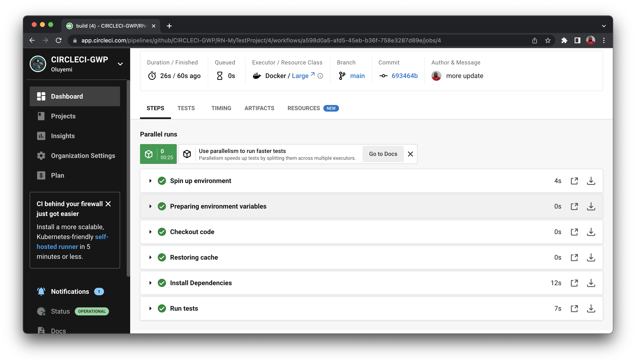Expand the Restoring cache step
The image size is (636, 364).
pyautogui.click(x=150, y=257)
